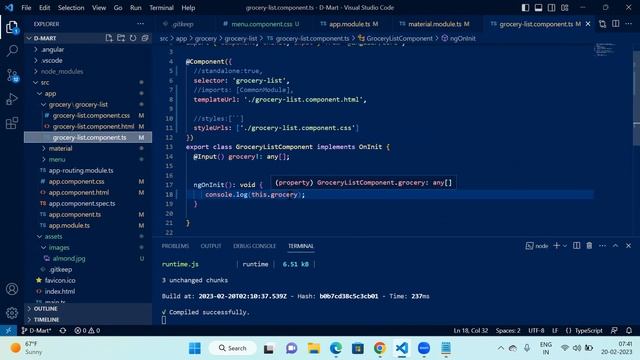Switch to PROBLEMS panel tab
The image size is (640, 360).
(175, 246)
